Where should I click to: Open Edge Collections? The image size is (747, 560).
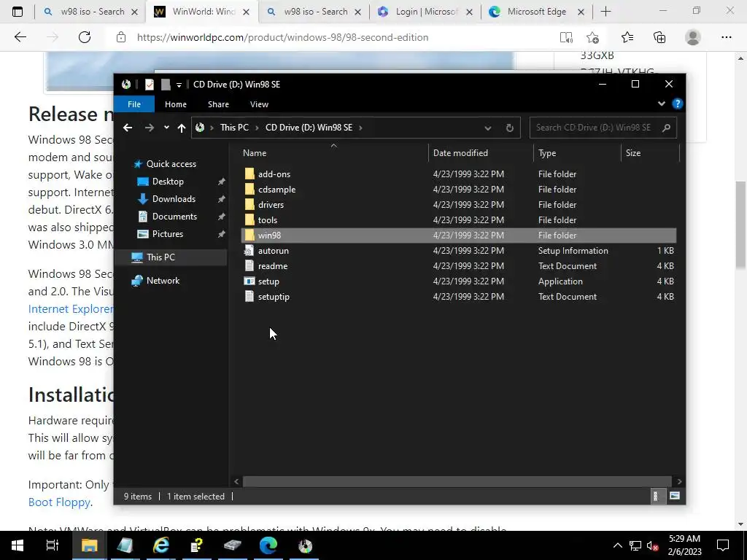[659, 37]
